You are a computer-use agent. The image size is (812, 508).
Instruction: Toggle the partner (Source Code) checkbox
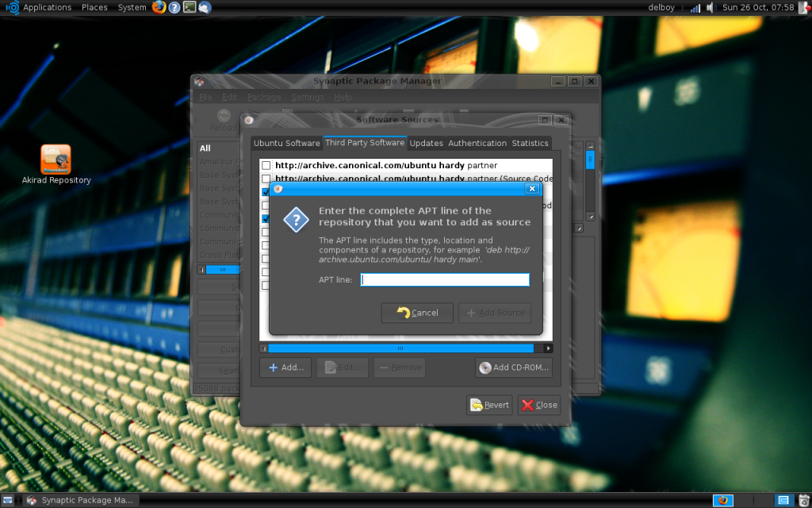[x=266, y=179]
